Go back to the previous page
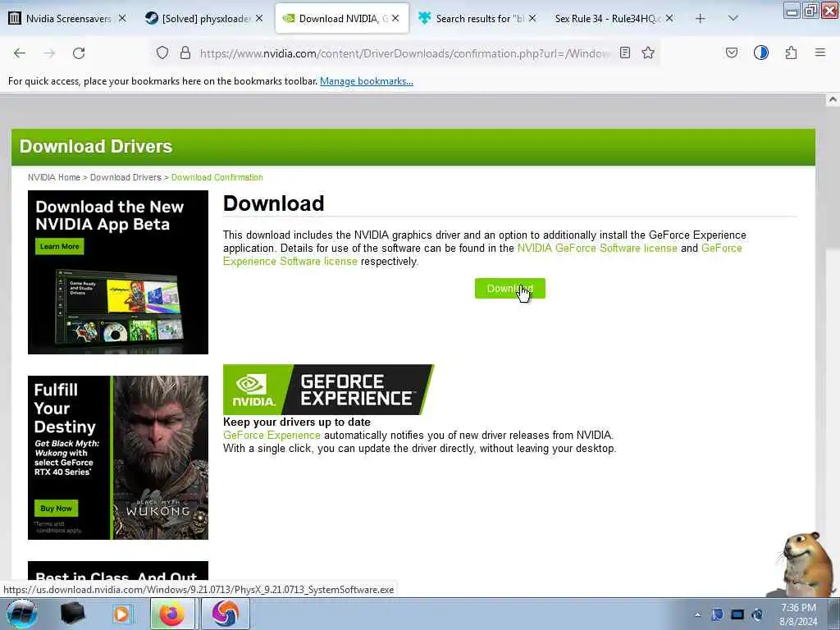 pos(20,53)
